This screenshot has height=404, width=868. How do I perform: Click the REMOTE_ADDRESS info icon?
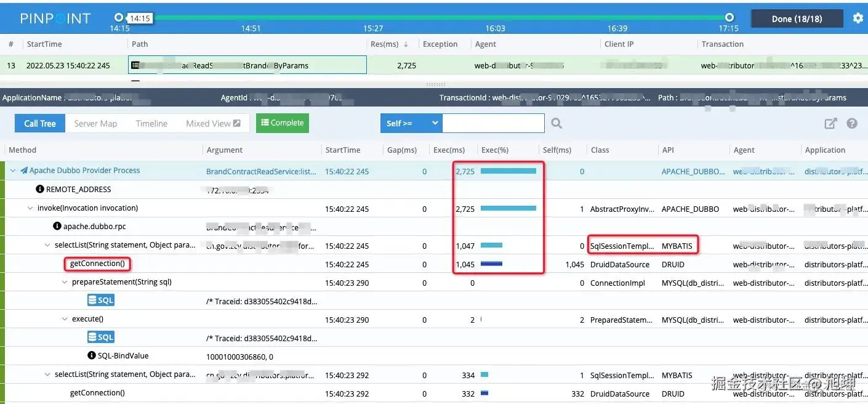(x=40, y=189)
